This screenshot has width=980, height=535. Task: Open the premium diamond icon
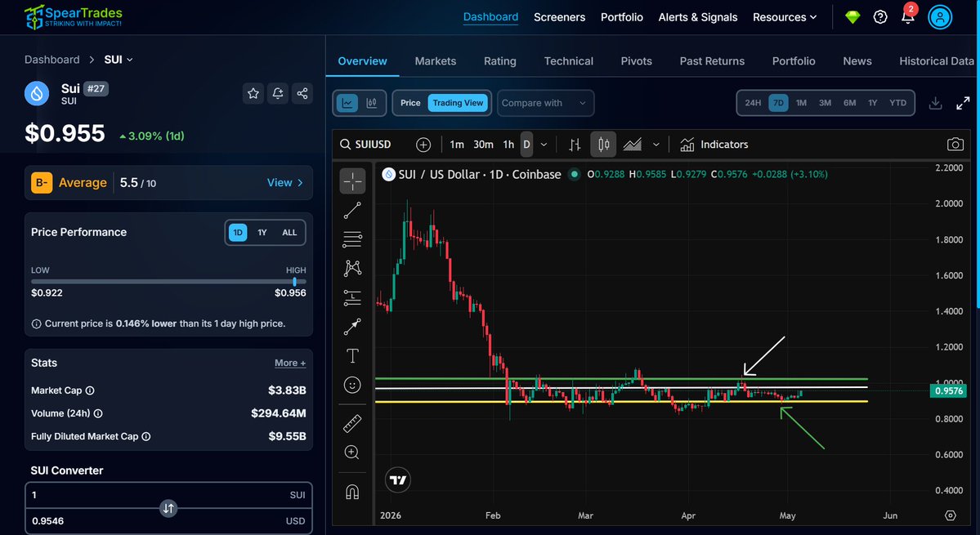tap(852, 17)
